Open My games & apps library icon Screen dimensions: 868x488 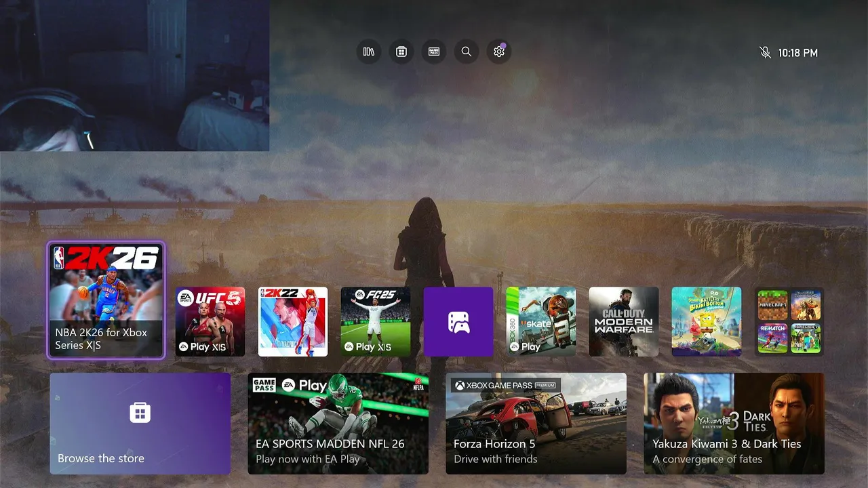[x=369, y=52]
